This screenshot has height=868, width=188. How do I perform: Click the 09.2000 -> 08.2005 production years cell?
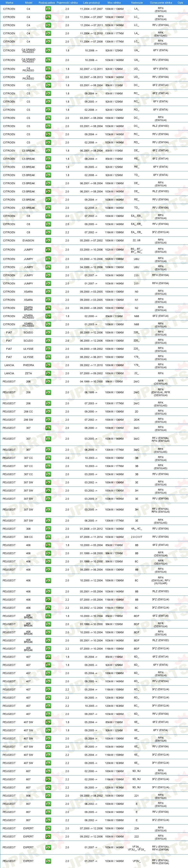click(91, 308)
